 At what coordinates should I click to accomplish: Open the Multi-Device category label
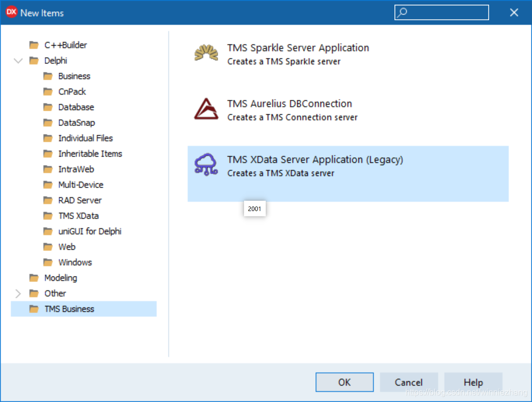click(x=81, y=185)
